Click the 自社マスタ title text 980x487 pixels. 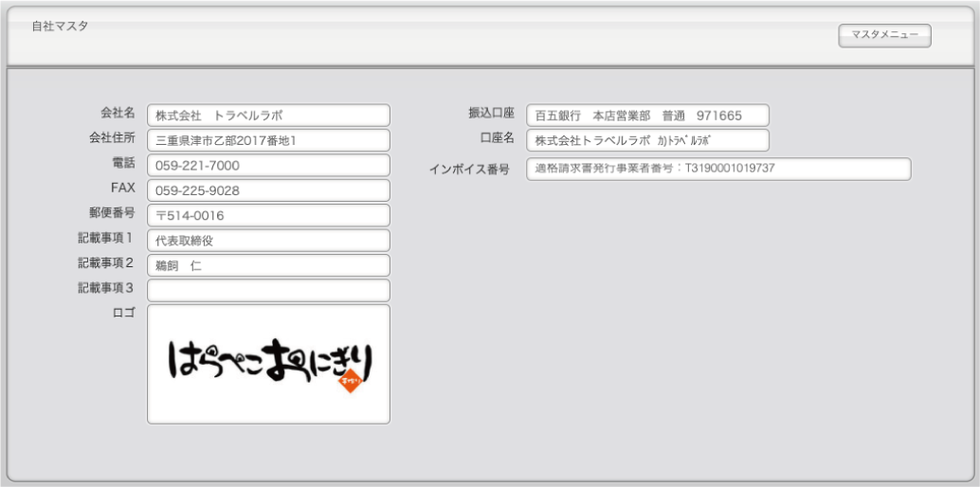point(60,27)
